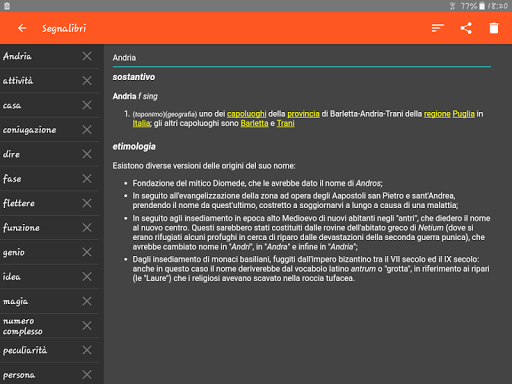Follow the Puglia link
512x384 pixels.
[x=463, y=114]
